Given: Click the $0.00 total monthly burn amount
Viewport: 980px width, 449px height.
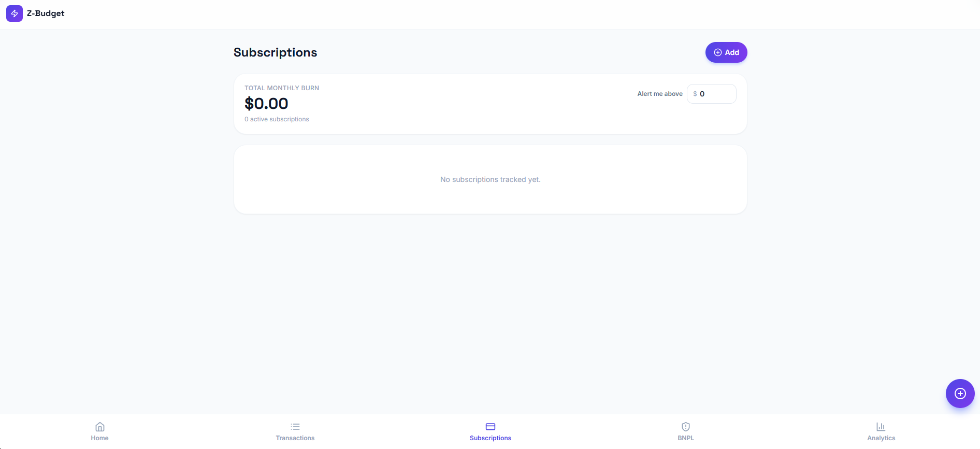Looking at the screenshot, I should click(266, 104).
